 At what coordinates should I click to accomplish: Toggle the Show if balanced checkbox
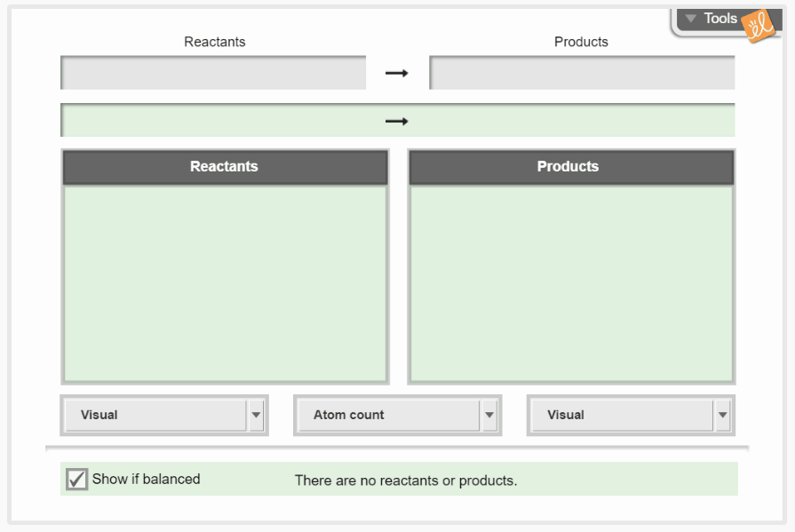point(77,479)
